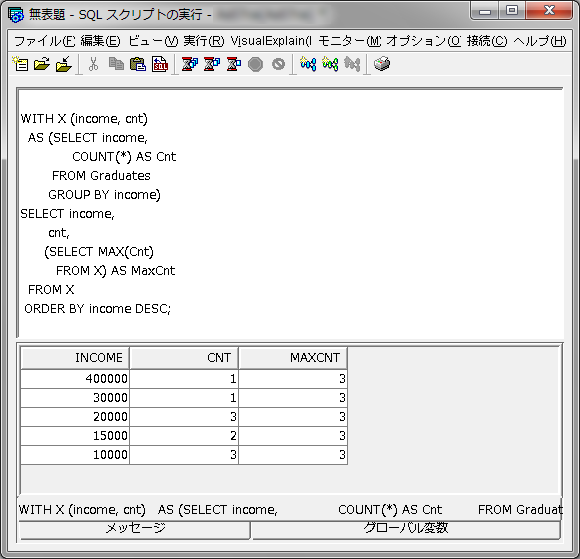580x559 pixels.
Task: Close the SQL script window
Action: pos(550,11)
